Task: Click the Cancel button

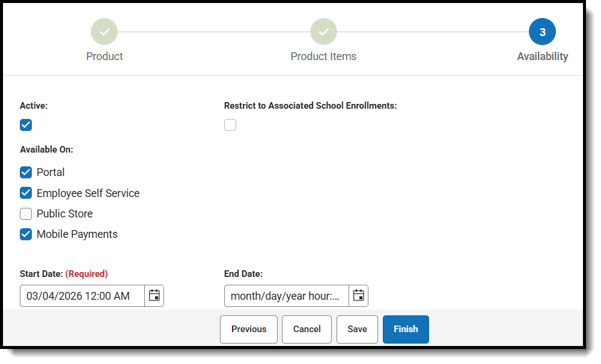Action: (307, 329)
